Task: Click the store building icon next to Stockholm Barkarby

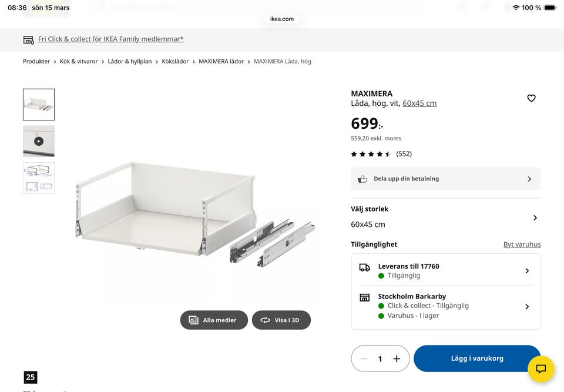Action: (x=364, y=297)
